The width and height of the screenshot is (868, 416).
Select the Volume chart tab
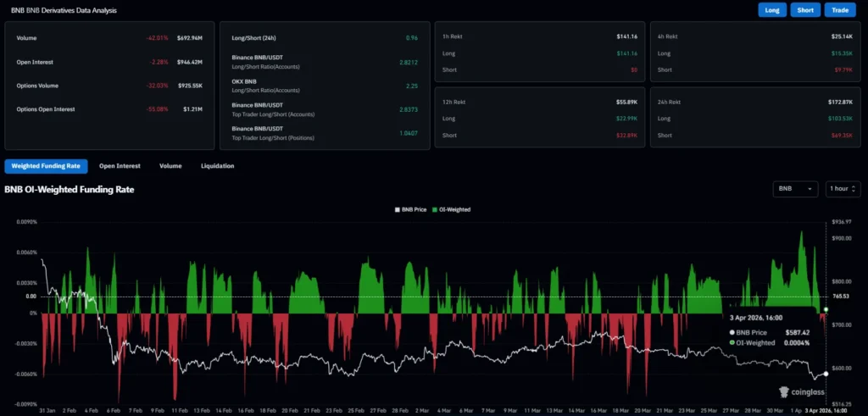pos(170,166)
